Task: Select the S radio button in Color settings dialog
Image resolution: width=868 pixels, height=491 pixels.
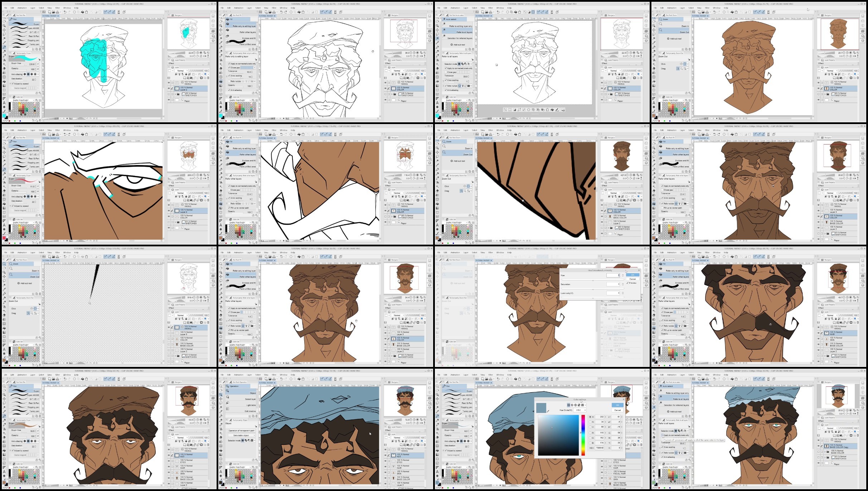Action: [x=590, y=422]
